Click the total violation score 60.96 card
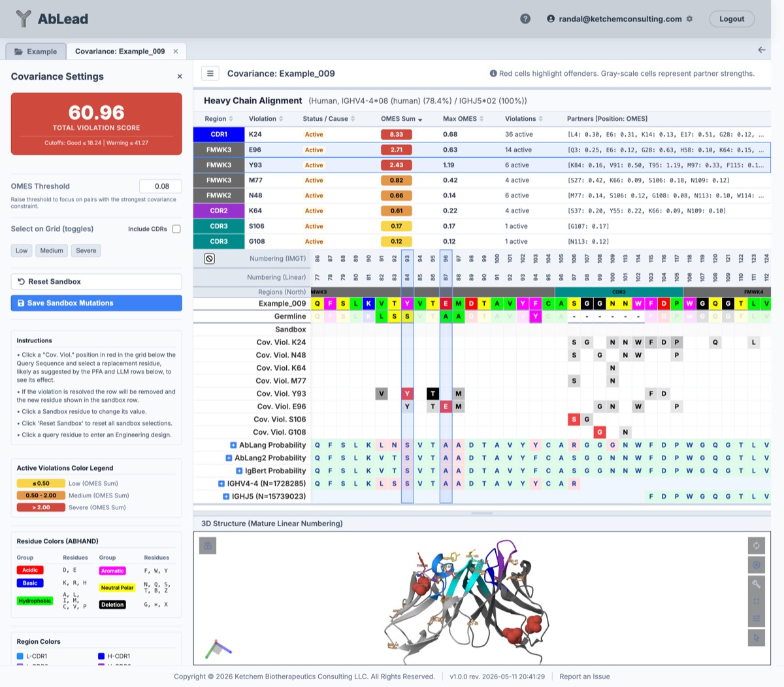 pyautogui.click(x=96, y=124)
